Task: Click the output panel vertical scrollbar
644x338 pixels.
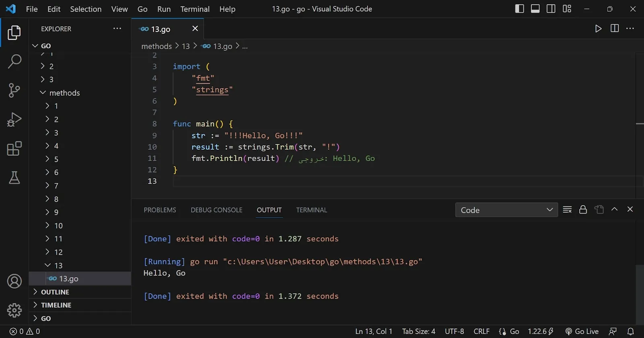Action: [640, 295]
